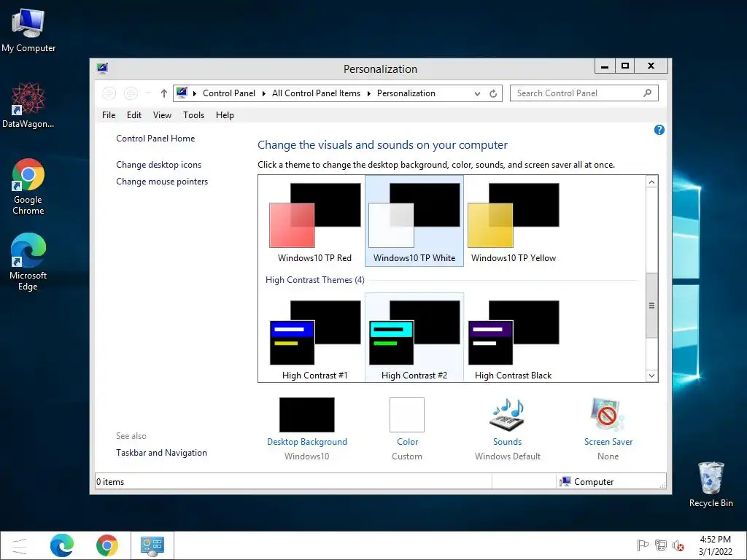Viewport: 747px width, 560px height.
Task: Open My Computer desktop icon
Action: [28, 31]
